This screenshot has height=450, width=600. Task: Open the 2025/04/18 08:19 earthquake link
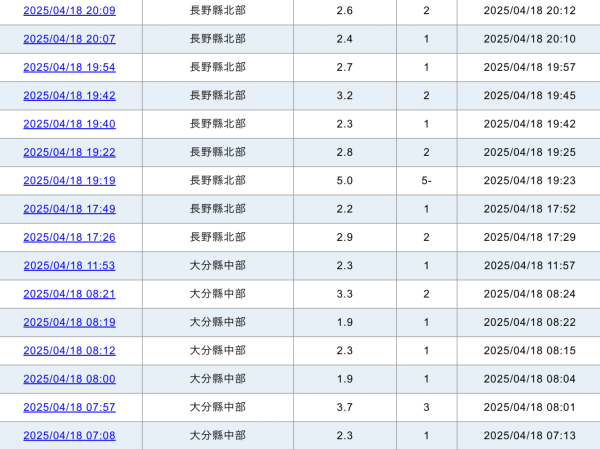click(69, 322)
